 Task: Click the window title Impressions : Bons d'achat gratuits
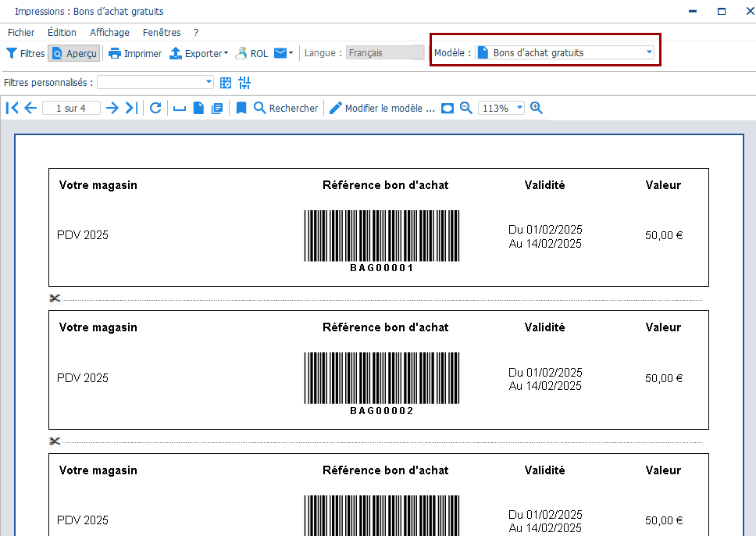click(x=89, y=11)
